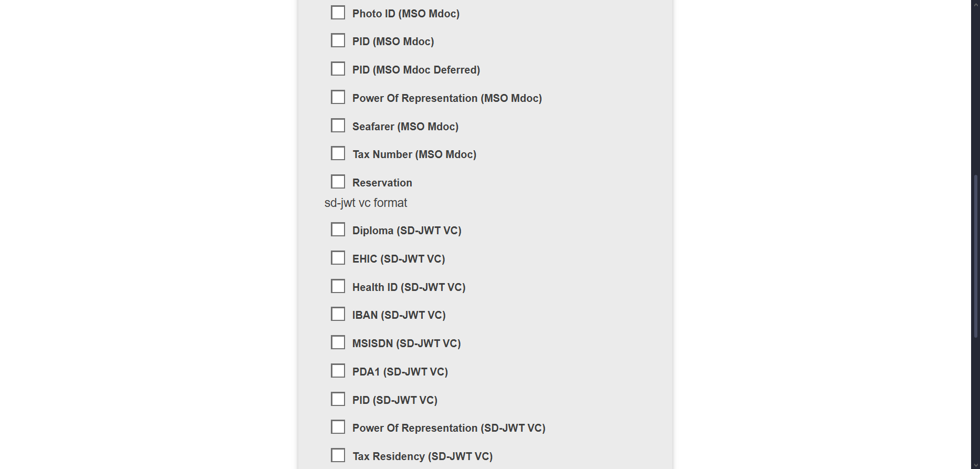980x469 pixels.
Task: Enable PID (MSO Mdoc Deferred) checkbox
Action: click(x=338, y=69)
